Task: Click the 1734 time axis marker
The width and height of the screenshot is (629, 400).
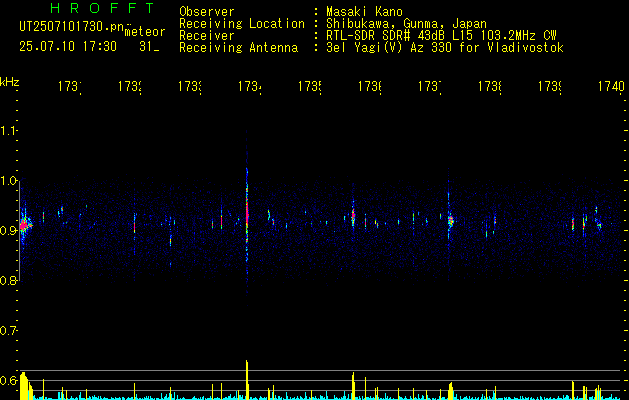Action: coord(250,86)
